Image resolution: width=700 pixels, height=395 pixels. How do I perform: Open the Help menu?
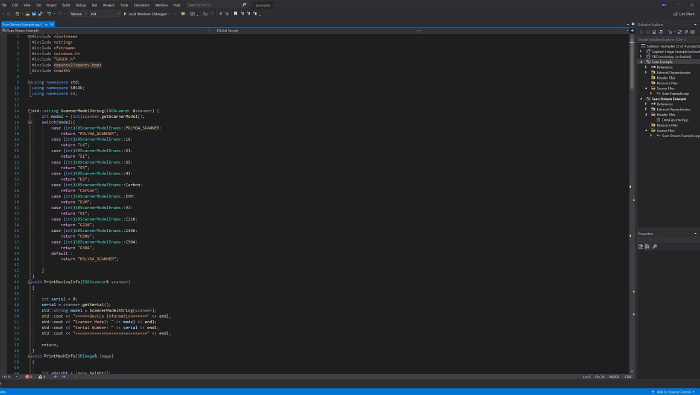177,5
